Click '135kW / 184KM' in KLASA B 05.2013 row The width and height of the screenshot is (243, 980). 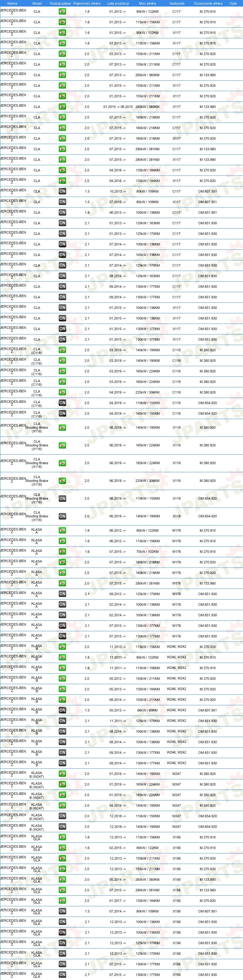click(148, 689)
